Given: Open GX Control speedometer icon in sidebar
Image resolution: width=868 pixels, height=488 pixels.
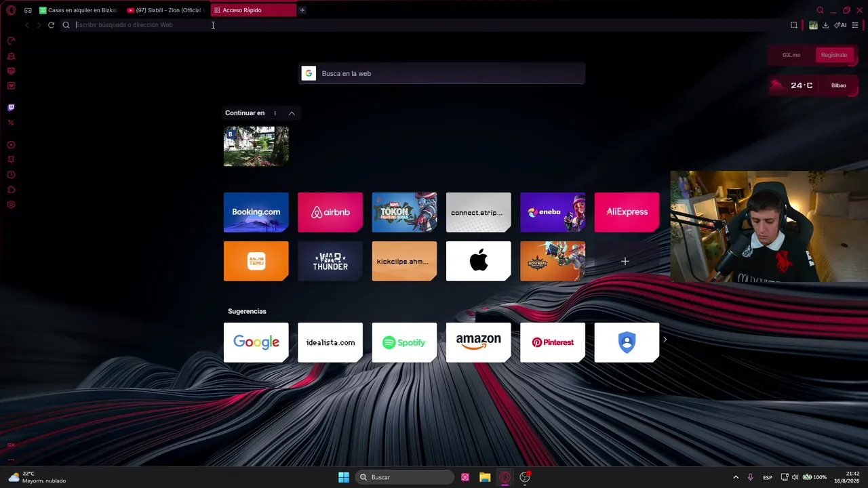Looking at the screenshot, I should pos(11,41).
